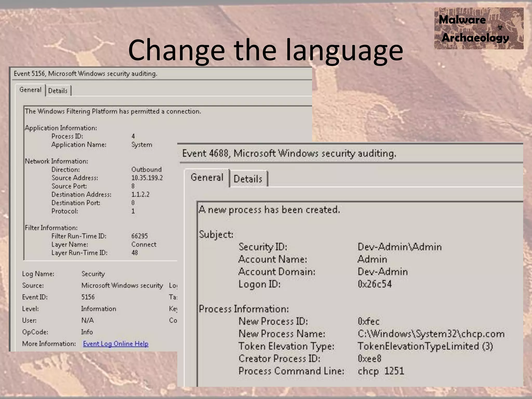Screen dimensions: 532x399
Task: Open the General tab in Event 4688 window
Action: pos(207,177)
